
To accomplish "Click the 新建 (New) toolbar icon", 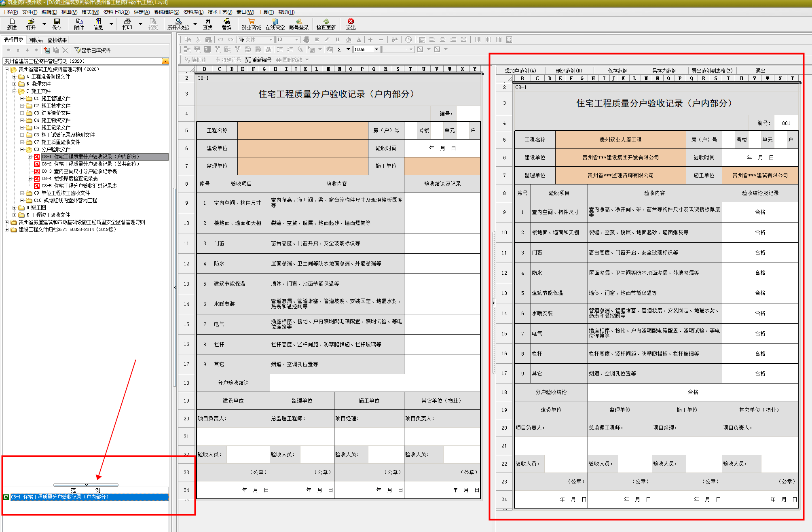I will tap(12, 24).
